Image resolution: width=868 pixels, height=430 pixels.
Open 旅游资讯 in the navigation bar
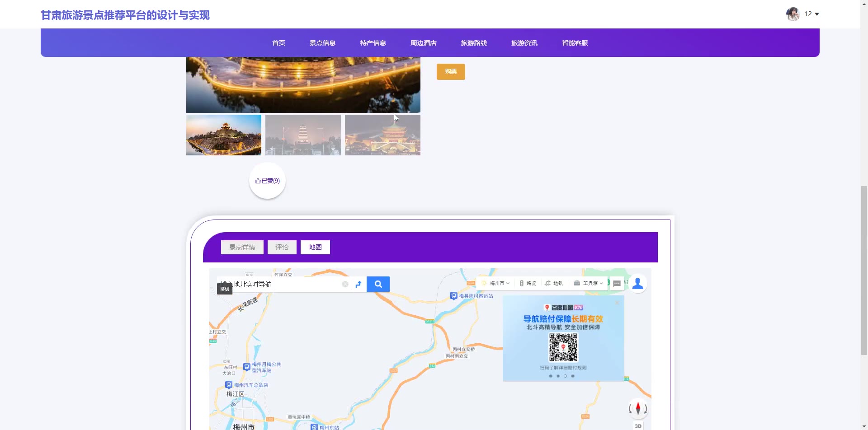click(x=524, y=43)
